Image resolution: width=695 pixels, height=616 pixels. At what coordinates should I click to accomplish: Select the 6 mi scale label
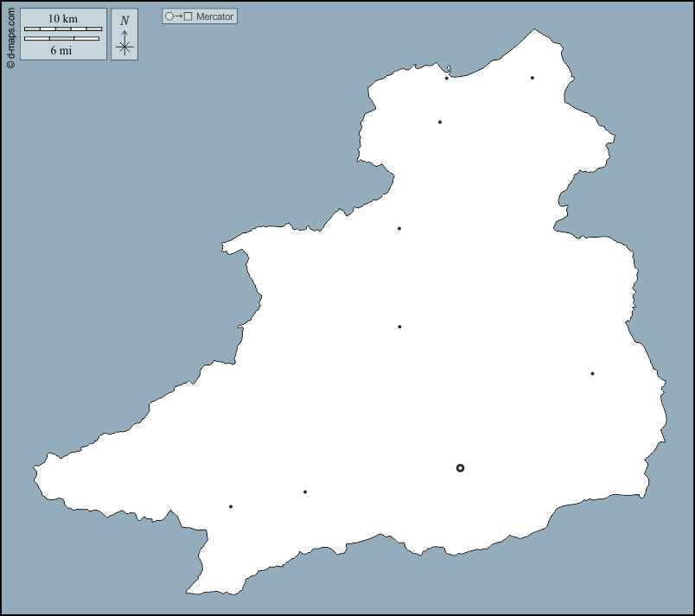[61, 50]
